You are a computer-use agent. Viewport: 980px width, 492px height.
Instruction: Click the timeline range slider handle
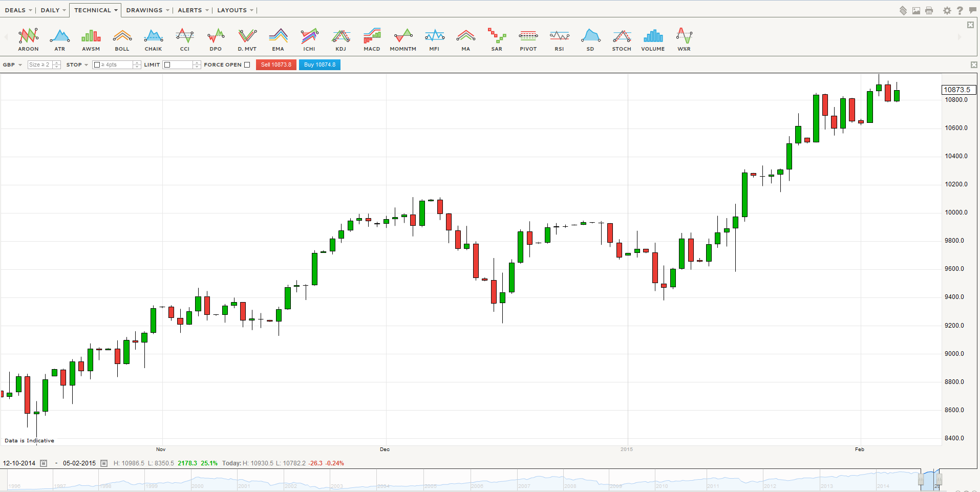tap(921, 480)
